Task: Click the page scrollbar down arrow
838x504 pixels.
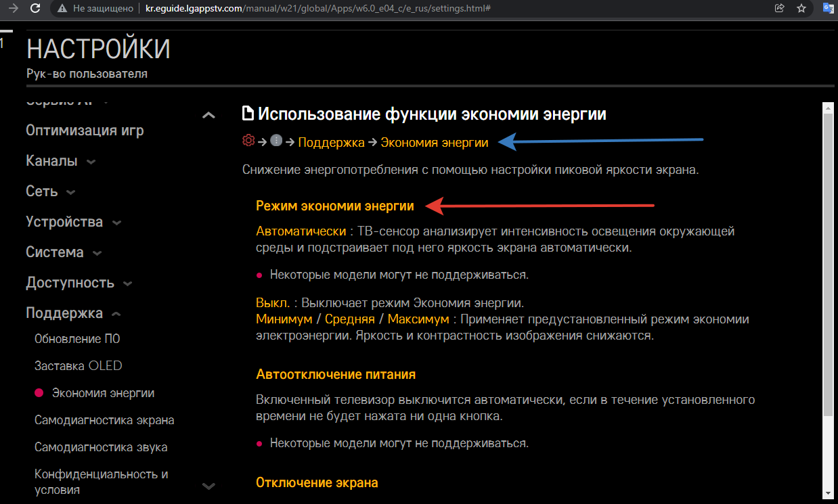Action: (x=828, y=492)
